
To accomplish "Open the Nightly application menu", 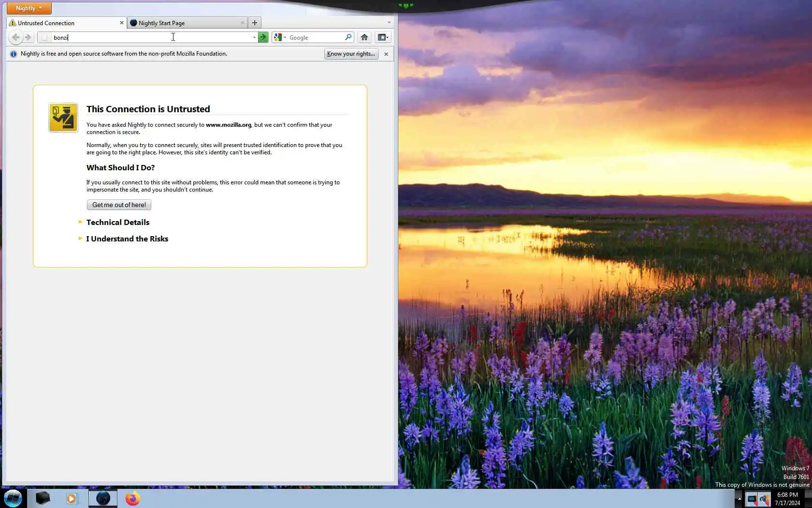I will pos(29,8).
